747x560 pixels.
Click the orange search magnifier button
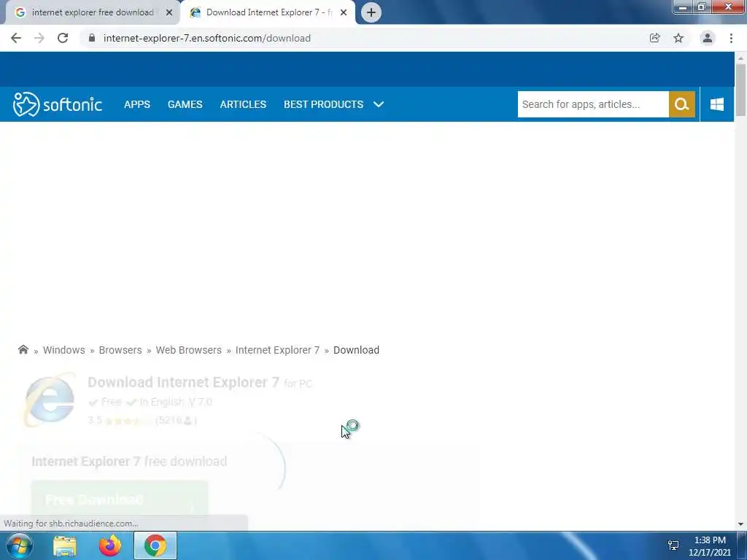(x=682, y=104)
